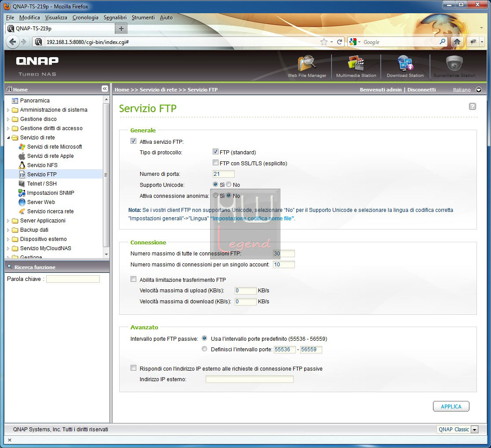Click Servizio di rete breadcrumb link

click(x=158, y=90)
